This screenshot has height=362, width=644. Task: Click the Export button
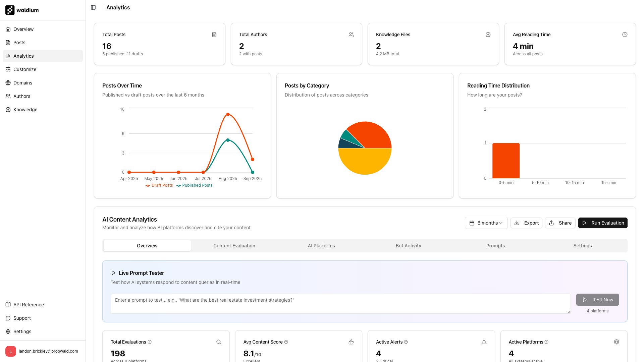tap(526, 223)
